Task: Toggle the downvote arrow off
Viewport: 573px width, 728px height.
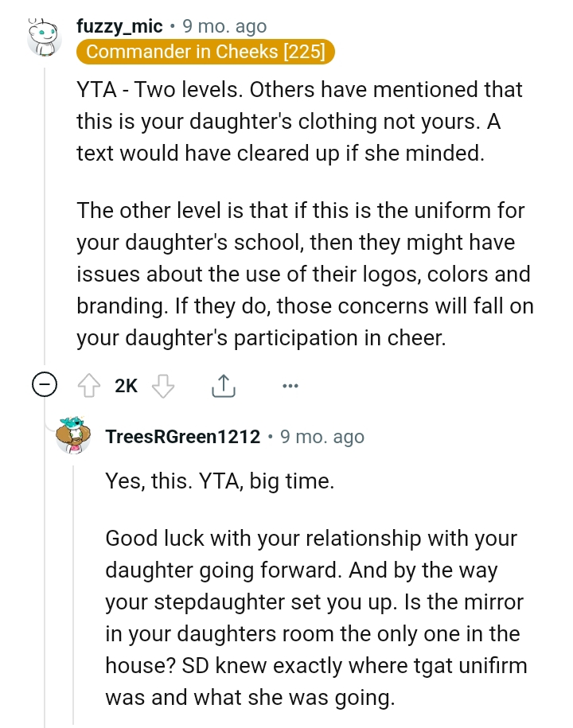Action: point(163,384)
